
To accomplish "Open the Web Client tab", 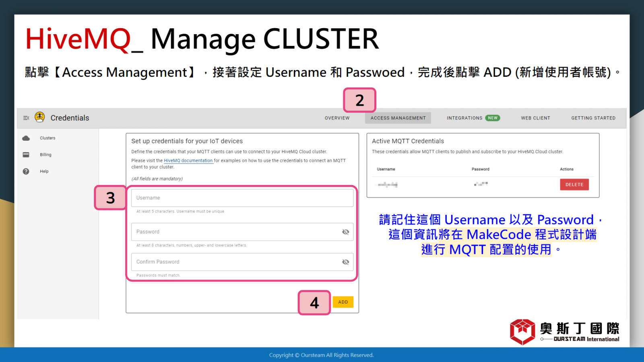I will coord(535,118).
